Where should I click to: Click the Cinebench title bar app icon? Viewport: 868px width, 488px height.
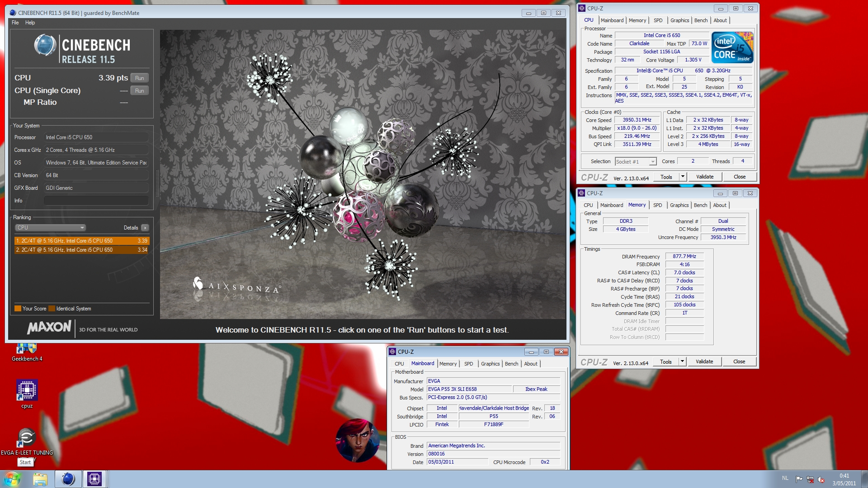coord(13,13)
